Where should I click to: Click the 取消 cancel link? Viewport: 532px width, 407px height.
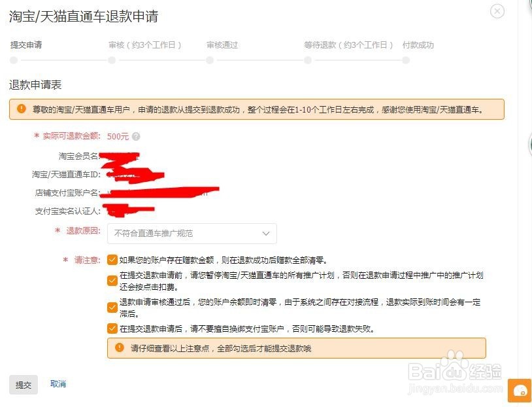pyautogui.click(x=58, y=384)
